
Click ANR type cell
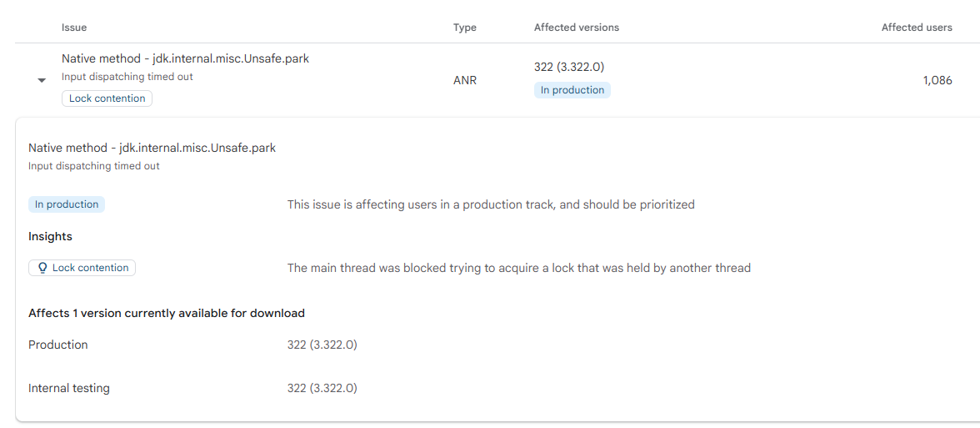coord(464,81)
